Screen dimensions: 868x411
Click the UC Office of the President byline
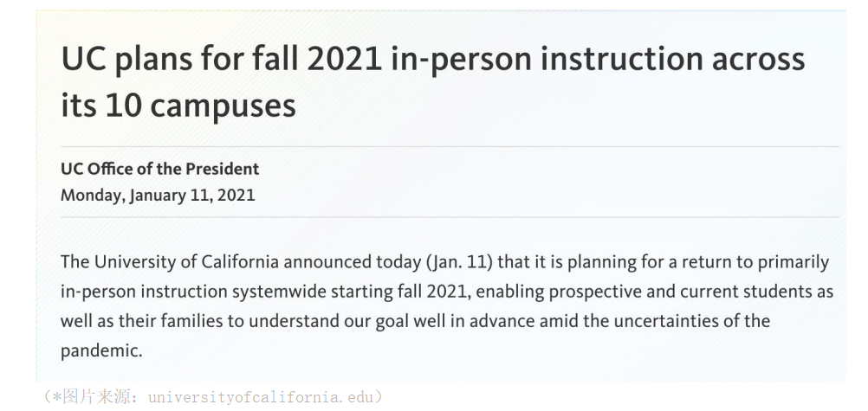point(160,170)
